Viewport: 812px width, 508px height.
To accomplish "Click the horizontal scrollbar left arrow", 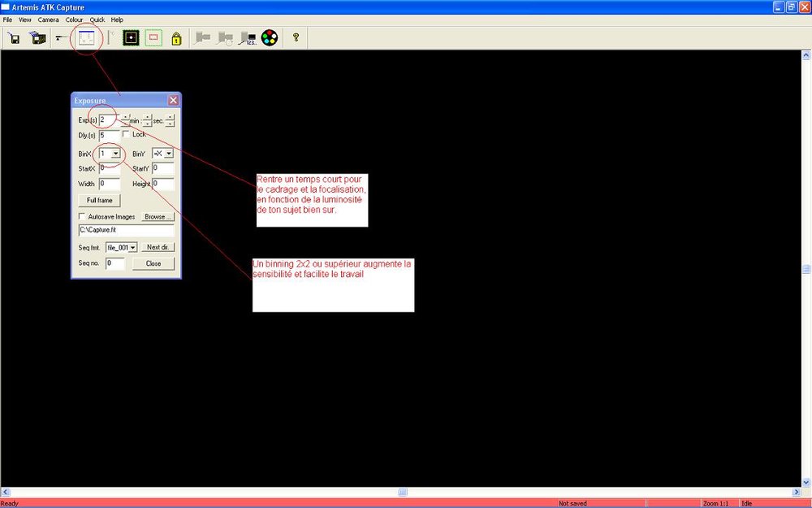I will 5,492.
